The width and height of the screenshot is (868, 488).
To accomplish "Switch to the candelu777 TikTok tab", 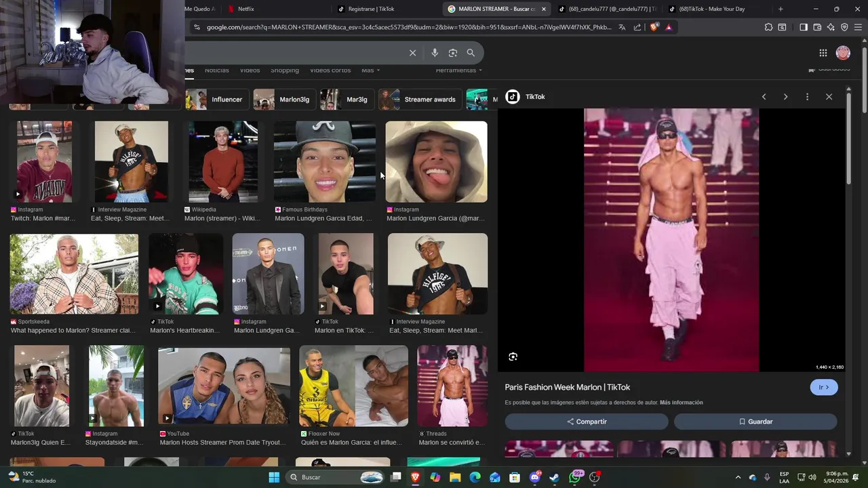I will (608, 9).
